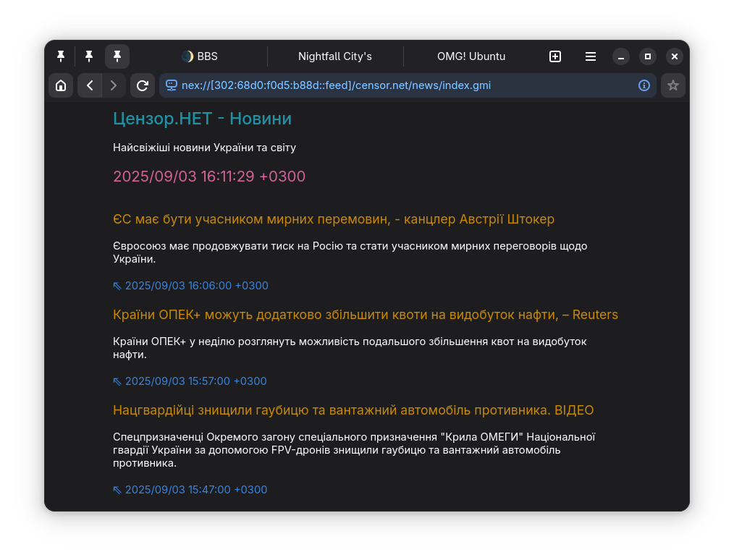Open the Nightfall City's tab
The height and width of the screenshot is (560, 734).
click(x=335, y=56)
